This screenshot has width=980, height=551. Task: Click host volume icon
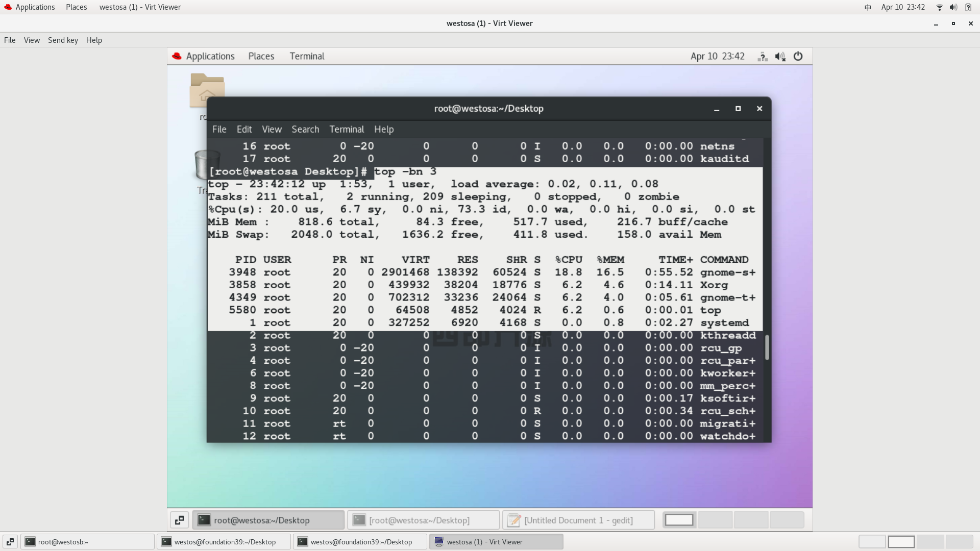[953, 7]
